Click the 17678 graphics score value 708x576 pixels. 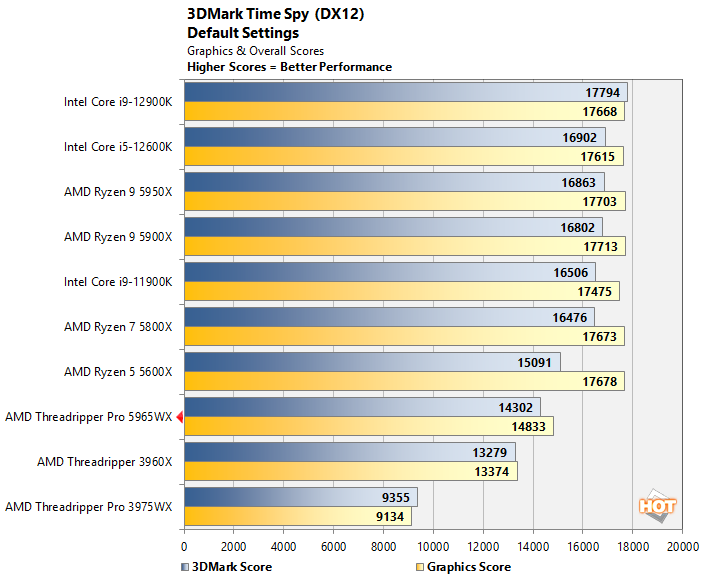pos(600,382)
